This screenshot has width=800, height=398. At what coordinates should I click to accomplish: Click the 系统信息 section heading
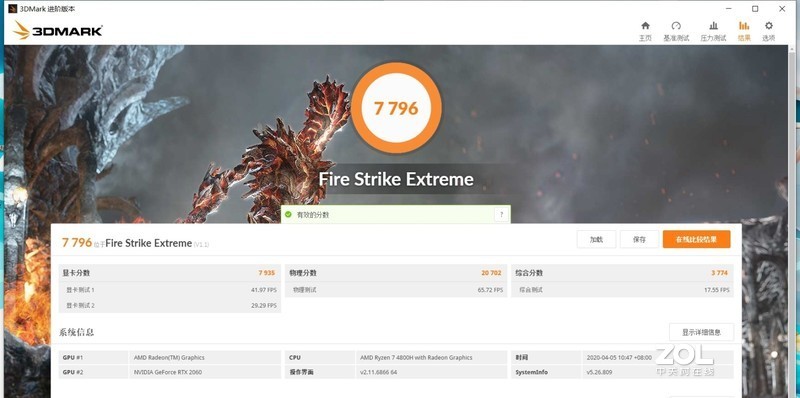pyautogui.click(x=77, y=332)
